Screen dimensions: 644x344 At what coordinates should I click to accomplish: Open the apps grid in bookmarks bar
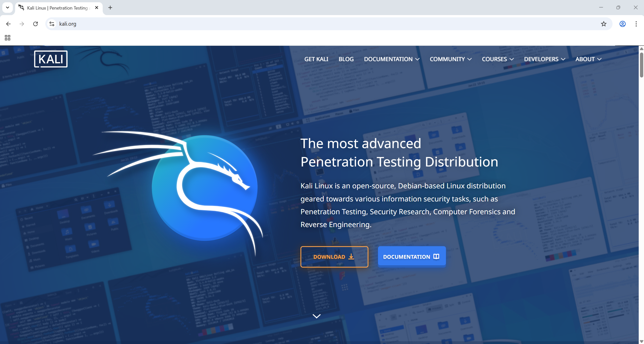pyautogui.click(x=8, y=38)
